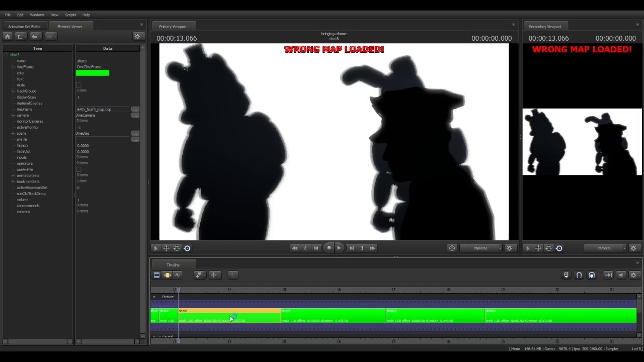Select the Timeline tab
Screen dimensions: 644x362
point(173,265)
